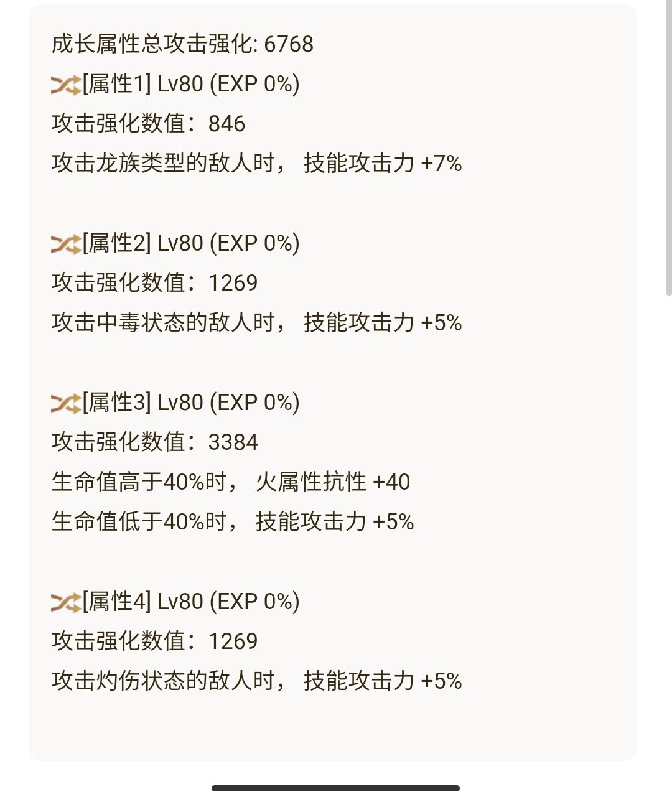The height and width of the screenshot is (802, 672).
Task: Tap the home gesture bar at bottom
Action: pyautogui.click(x=335, y=788)
